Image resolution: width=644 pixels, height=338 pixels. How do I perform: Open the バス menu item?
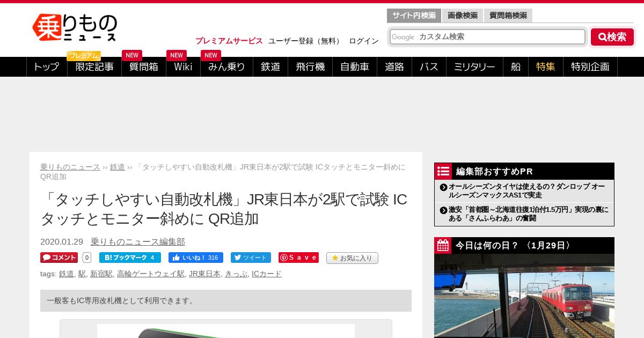(x=429, y=67)
